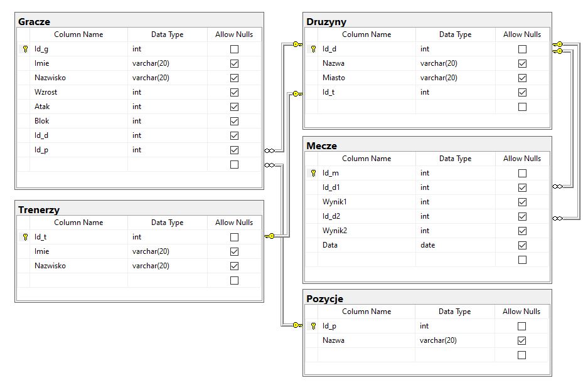Click the infinity relationship endpoint beside Mecze Id_d1 row
588x388 pixels.
click(557, 186)
